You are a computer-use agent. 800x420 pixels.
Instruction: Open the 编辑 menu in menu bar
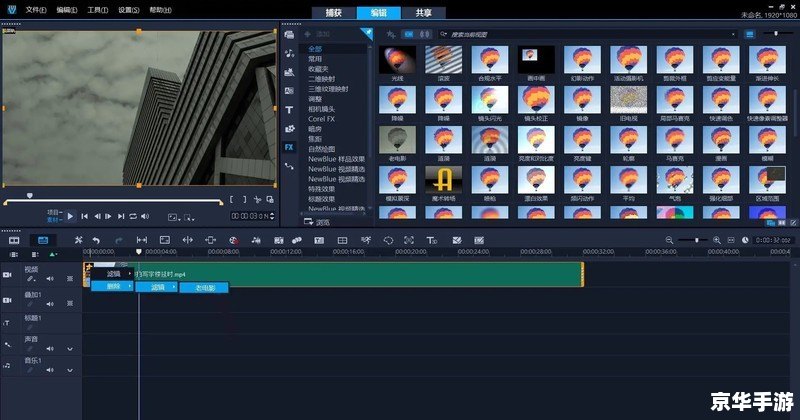tap(66, 10)
